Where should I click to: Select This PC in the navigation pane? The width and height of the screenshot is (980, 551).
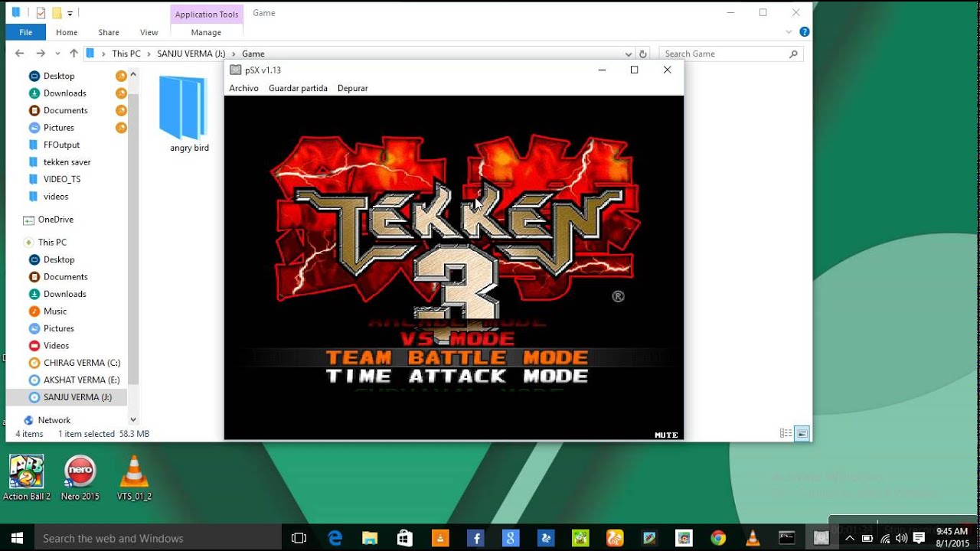pos(52,243)
